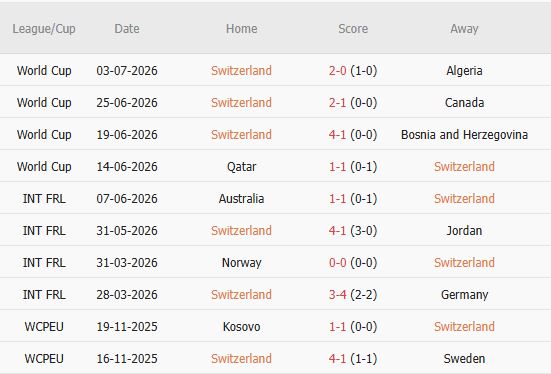Open the Sweden team link
Viewport: 551px width, 374px height.
coord(464,359)
